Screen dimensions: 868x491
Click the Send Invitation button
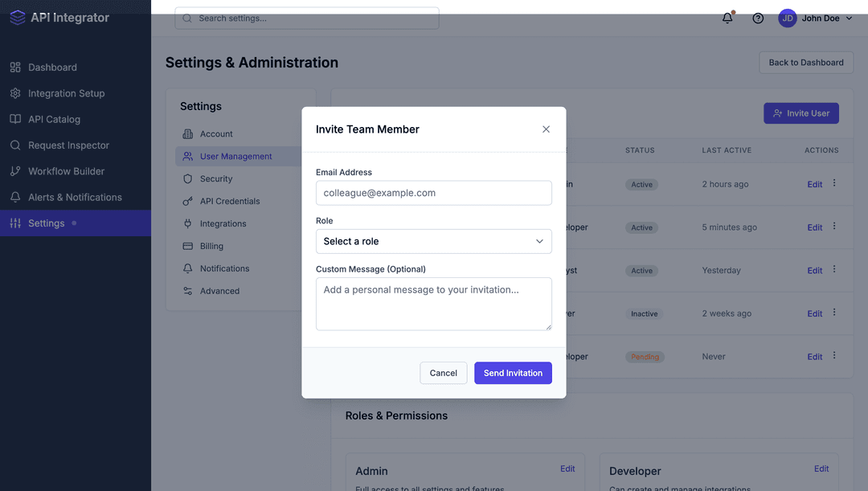point(513,372)
